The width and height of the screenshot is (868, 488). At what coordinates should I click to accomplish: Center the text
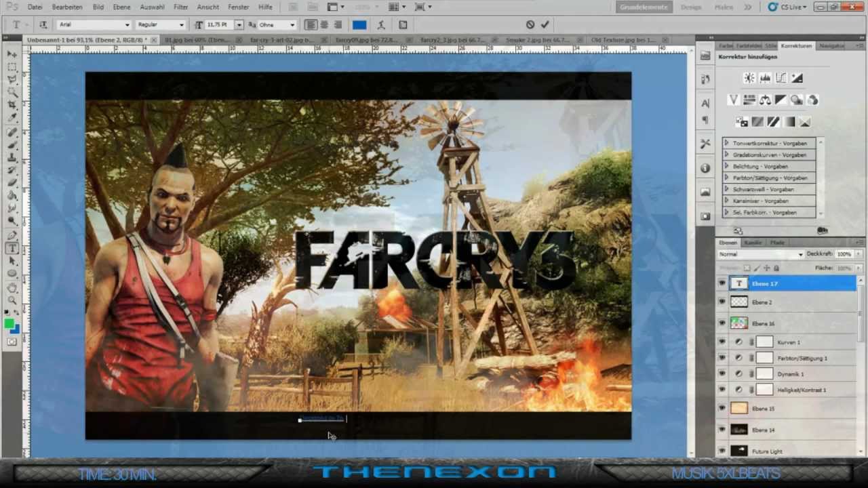pos(324,25)
